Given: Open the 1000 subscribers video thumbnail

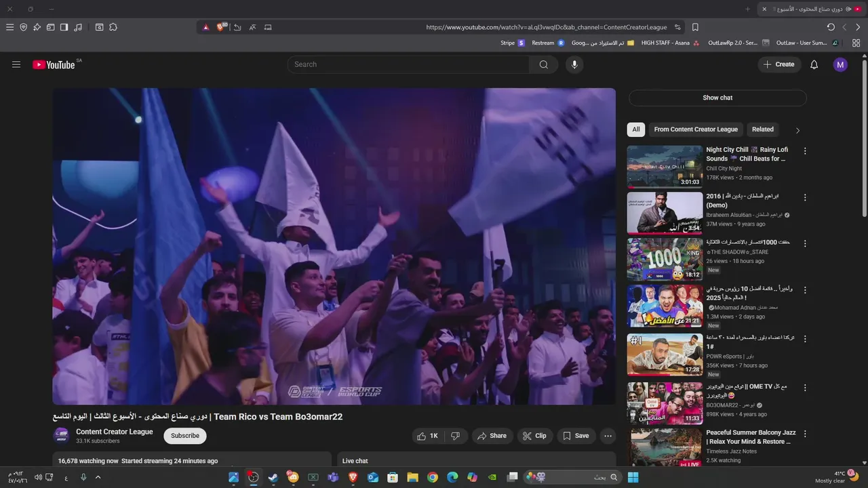Looking at the screenshot, I should pos(665,259).
